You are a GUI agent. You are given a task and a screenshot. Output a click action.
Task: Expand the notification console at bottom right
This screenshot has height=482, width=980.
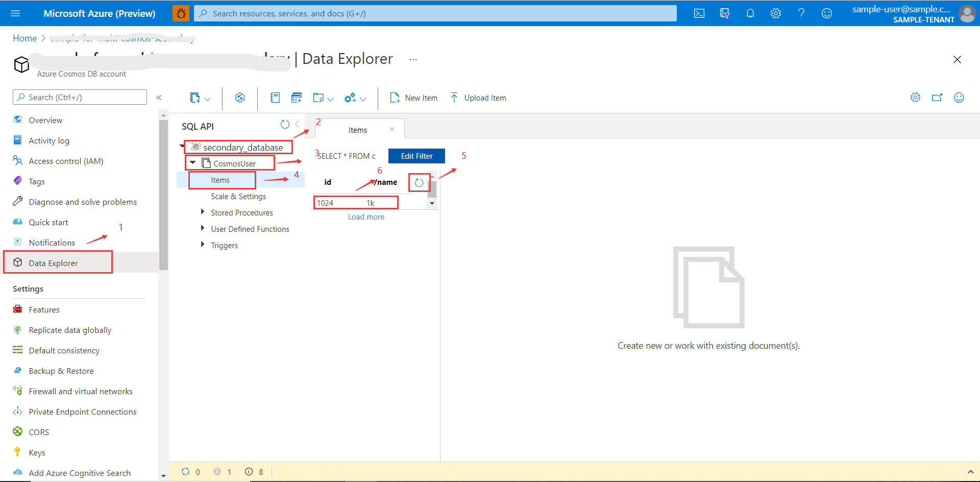(x=970, y=472)
